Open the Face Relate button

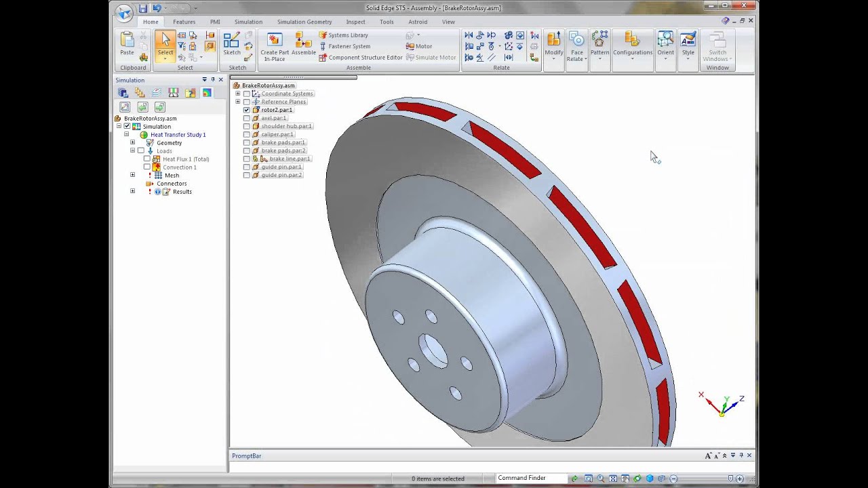(577, 46)
